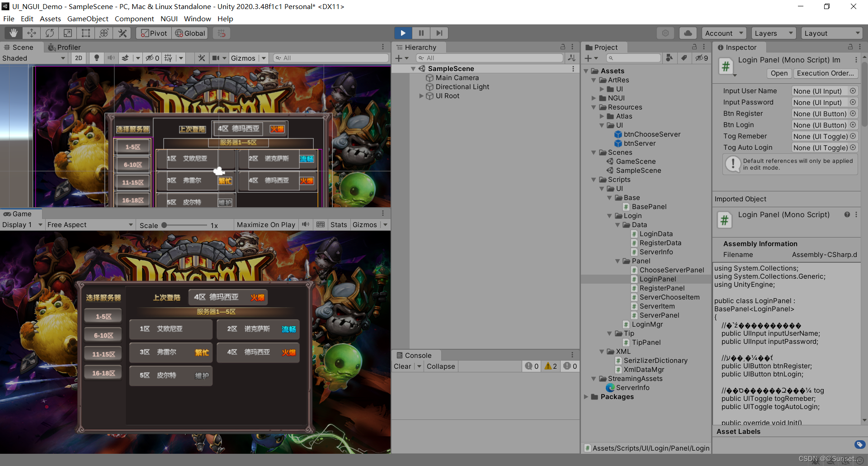Open Display 1 dropdown in Game view
This screenshot has height=466, width=868.
[22, 224]
